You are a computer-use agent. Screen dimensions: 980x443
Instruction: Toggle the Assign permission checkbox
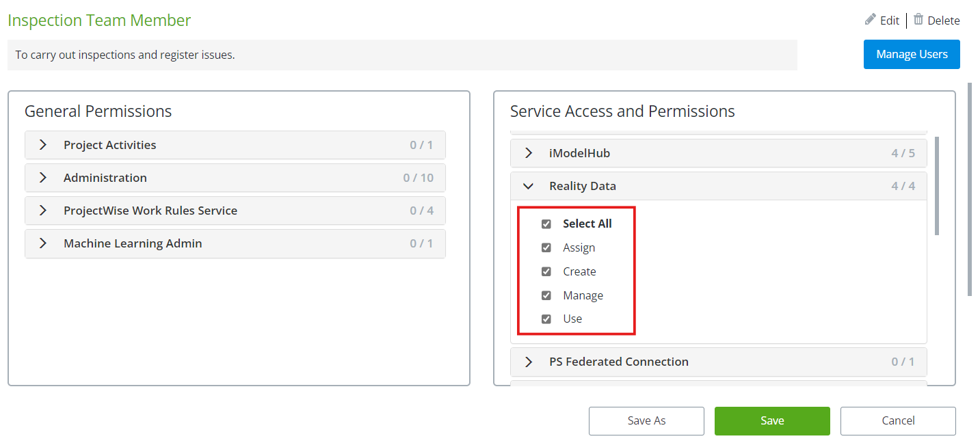[546, 247]
